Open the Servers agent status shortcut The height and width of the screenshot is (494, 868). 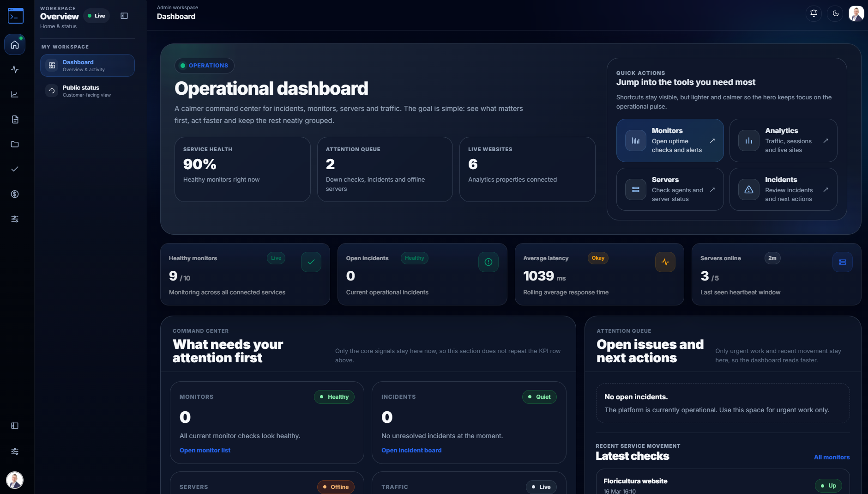click(x=670, y=189)
